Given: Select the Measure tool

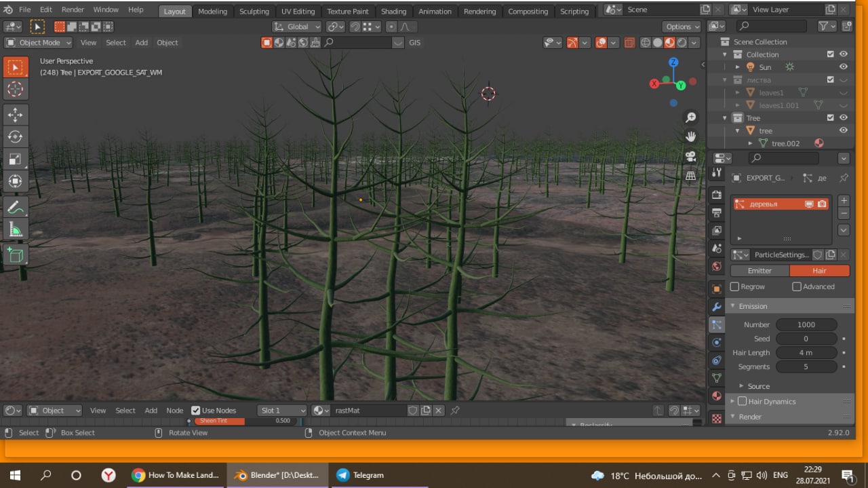Looking at the screenshot, I should click(x=15, y=229).
